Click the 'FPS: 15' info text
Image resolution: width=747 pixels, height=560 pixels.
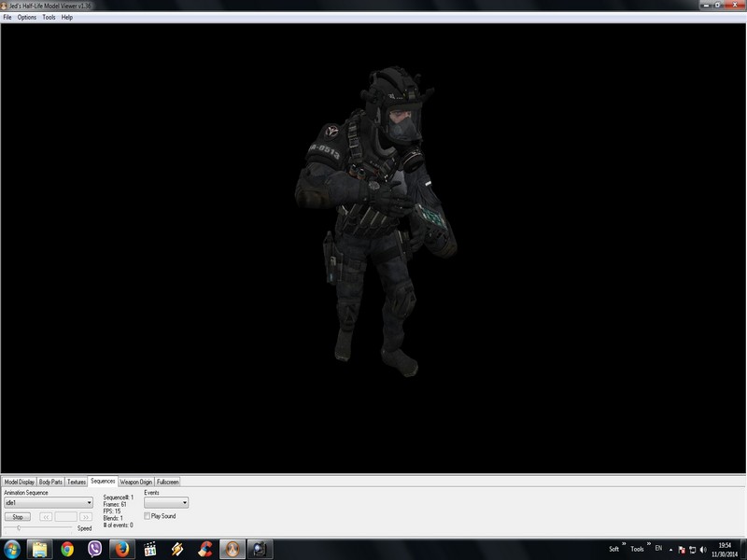(x=112, y=511)
